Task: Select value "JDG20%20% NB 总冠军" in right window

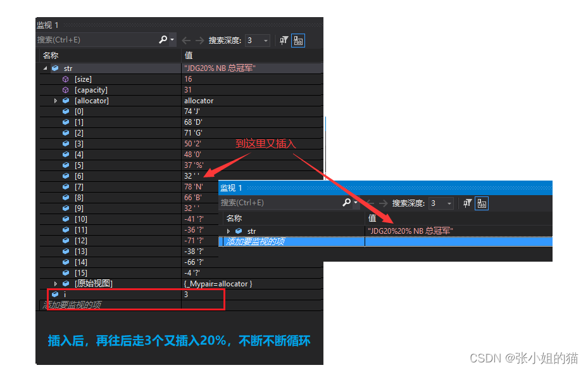Action: coord(410,231)
